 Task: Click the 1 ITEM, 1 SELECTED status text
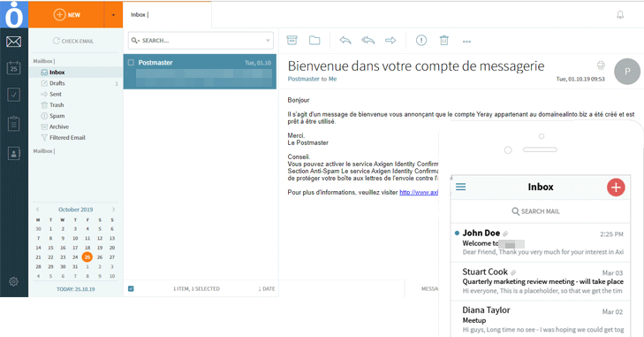[x=196, y=289]
